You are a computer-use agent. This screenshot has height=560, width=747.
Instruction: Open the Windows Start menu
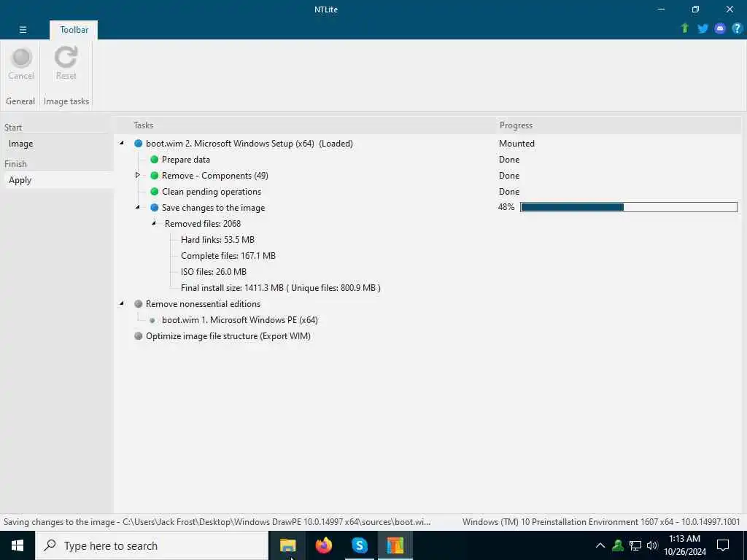(18, 545)
